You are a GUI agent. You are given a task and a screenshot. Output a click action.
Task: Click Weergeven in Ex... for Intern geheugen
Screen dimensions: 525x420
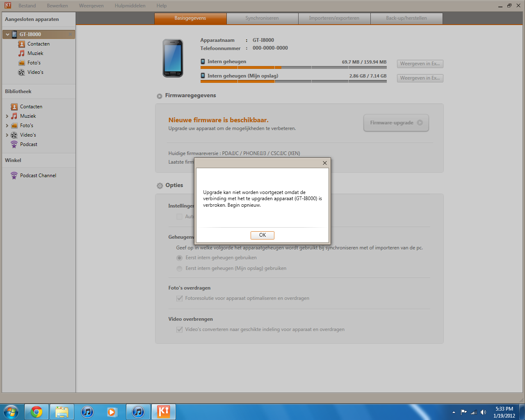[420, 64]
